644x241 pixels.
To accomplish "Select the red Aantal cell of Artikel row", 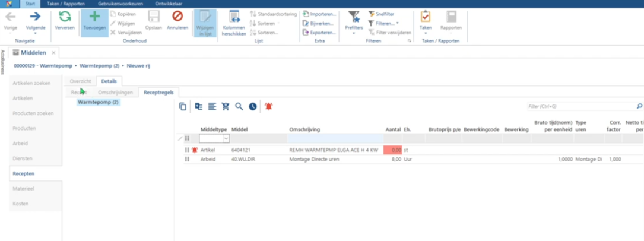I will [x=392, y=151].
